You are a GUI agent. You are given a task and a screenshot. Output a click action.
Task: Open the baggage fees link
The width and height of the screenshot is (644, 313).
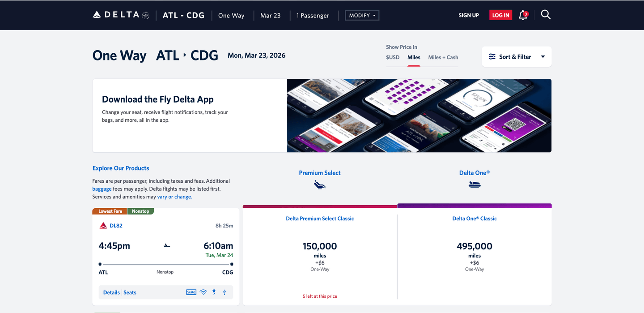point(102,189)
